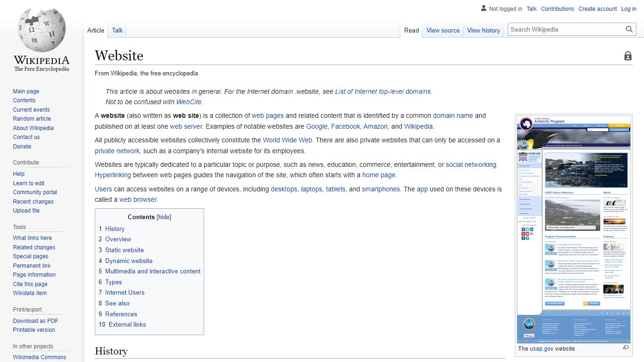Click Donate in sidebar
Screen dimensions: 644x362
(22, 147)
